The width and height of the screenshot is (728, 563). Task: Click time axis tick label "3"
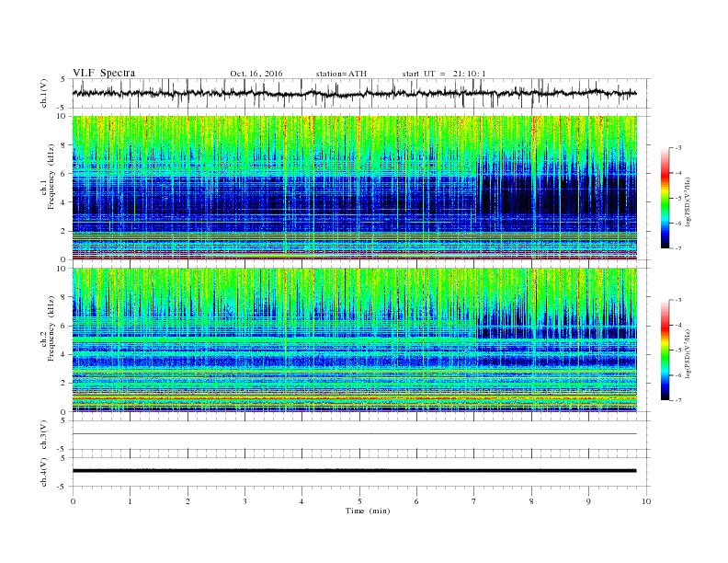coord(245,501)
